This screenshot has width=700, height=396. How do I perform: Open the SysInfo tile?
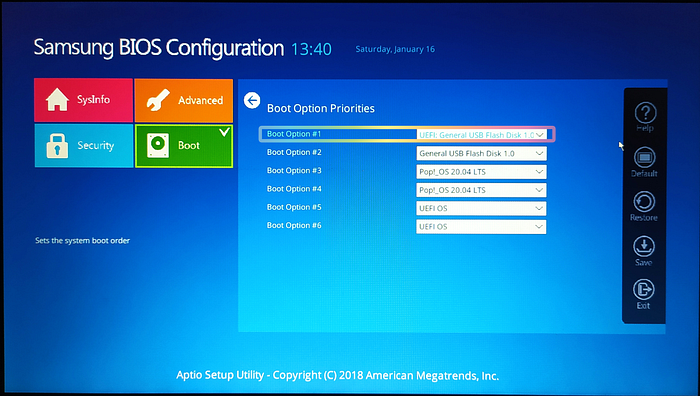(x=83, y=100)
